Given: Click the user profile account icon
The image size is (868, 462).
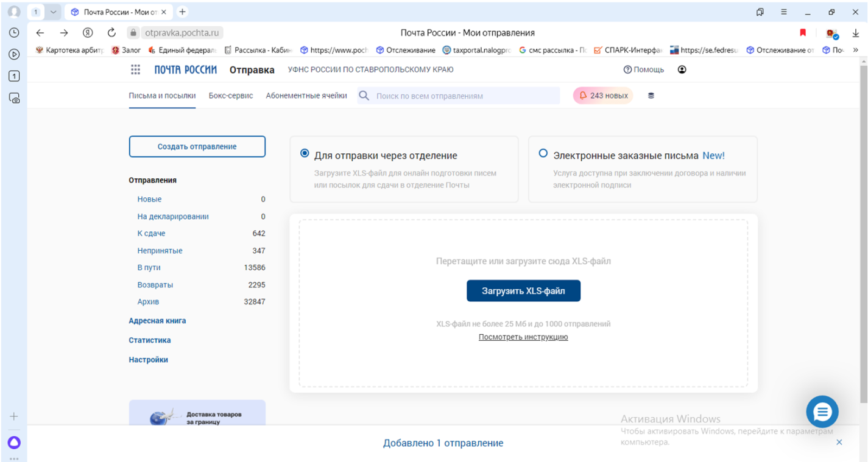Looking at the screenshot, I should 682,70.
